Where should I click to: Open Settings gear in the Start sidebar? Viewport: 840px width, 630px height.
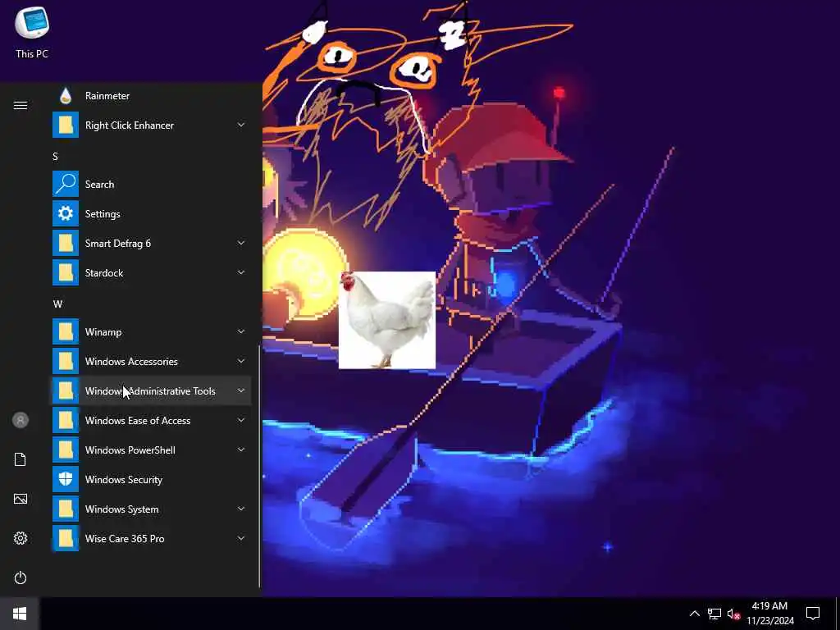21,538
